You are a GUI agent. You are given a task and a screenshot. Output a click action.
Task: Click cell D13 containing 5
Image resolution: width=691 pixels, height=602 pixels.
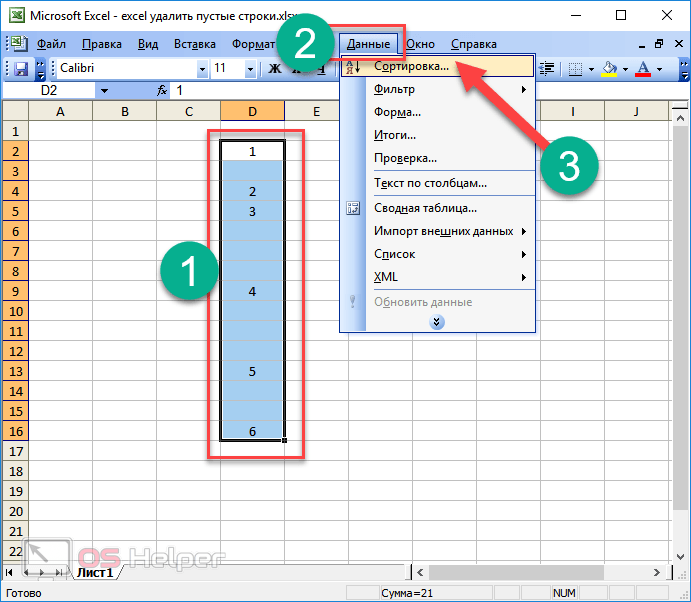253,371
